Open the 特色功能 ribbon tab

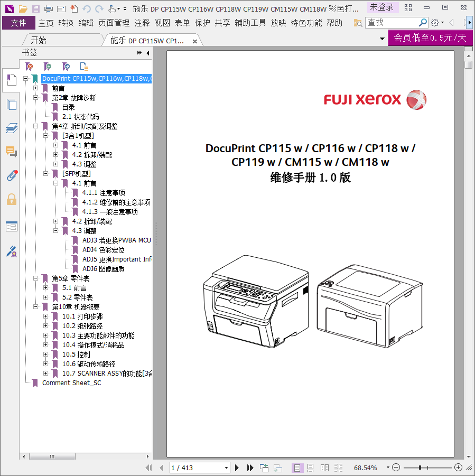[306, 23]
